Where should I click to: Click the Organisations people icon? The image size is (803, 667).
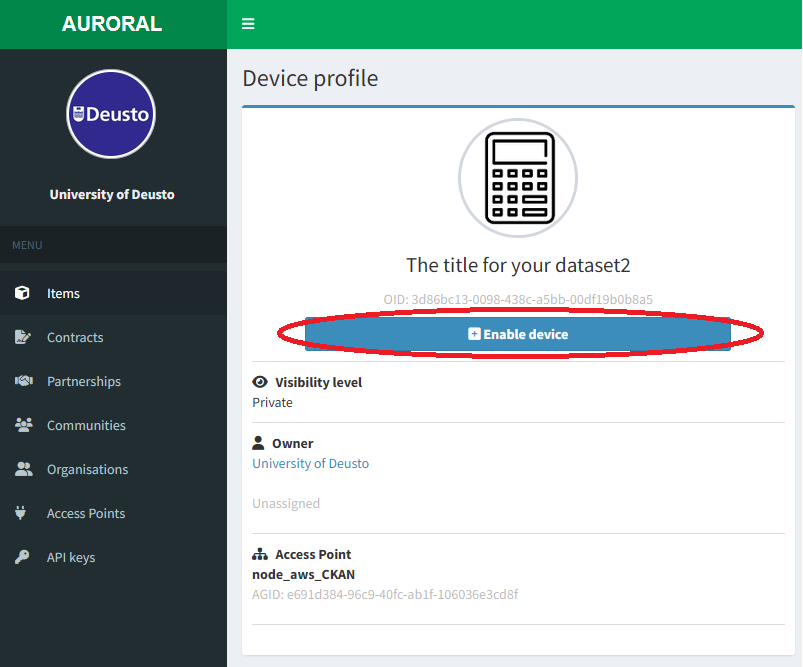tap(24, 469)
